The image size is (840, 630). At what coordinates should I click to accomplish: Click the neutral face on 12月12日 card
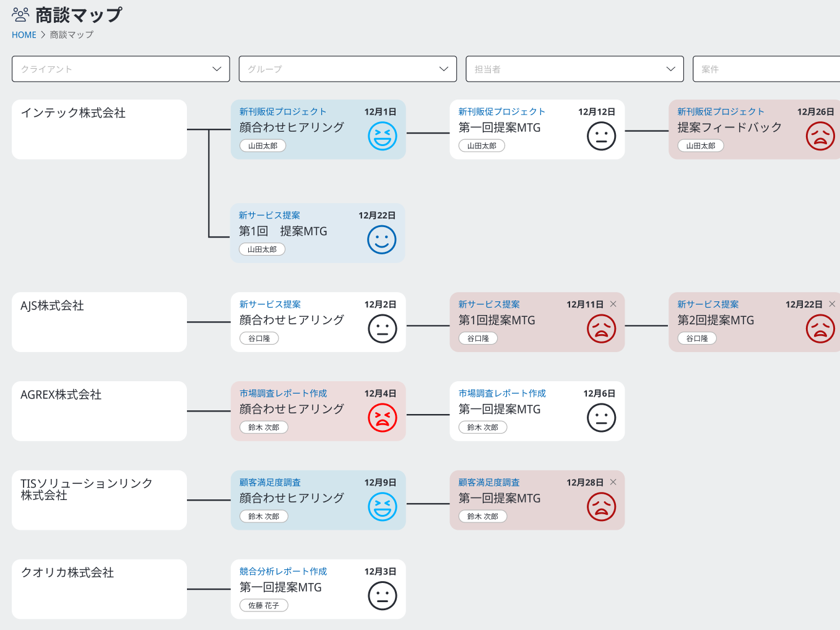point(601,136)
